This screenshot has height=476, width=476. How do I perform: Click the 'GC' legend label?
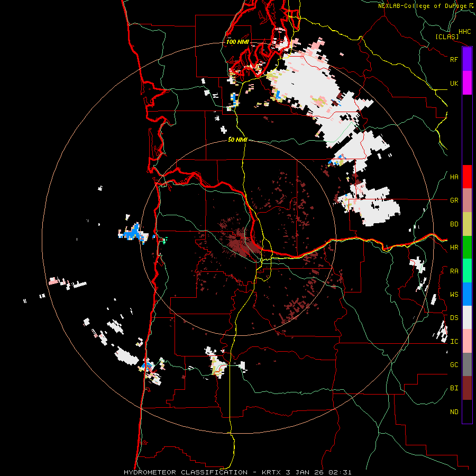[454, 365]
